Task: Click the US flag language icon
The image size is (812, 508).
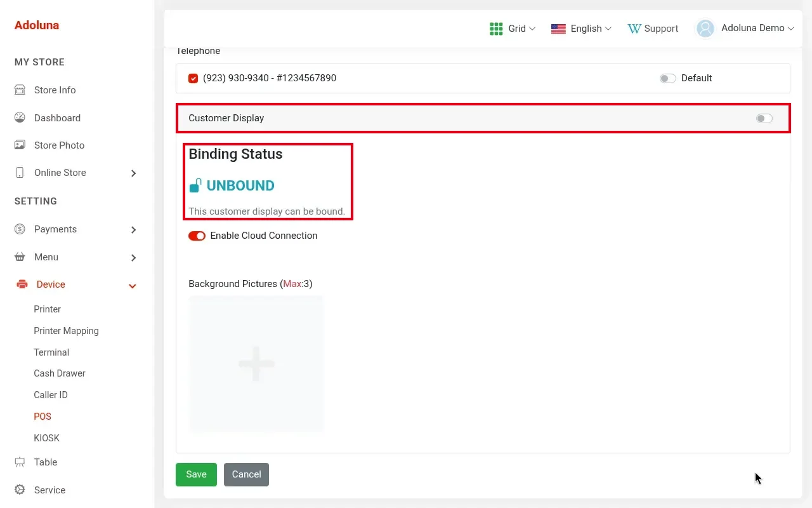Action: [558, 29]
